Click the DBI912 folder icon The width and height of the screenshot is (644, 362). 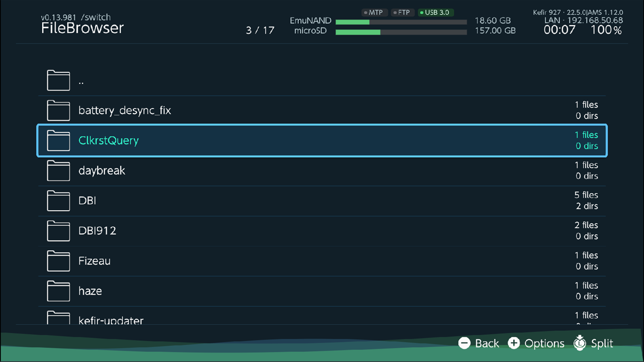(x=58, y=231)
